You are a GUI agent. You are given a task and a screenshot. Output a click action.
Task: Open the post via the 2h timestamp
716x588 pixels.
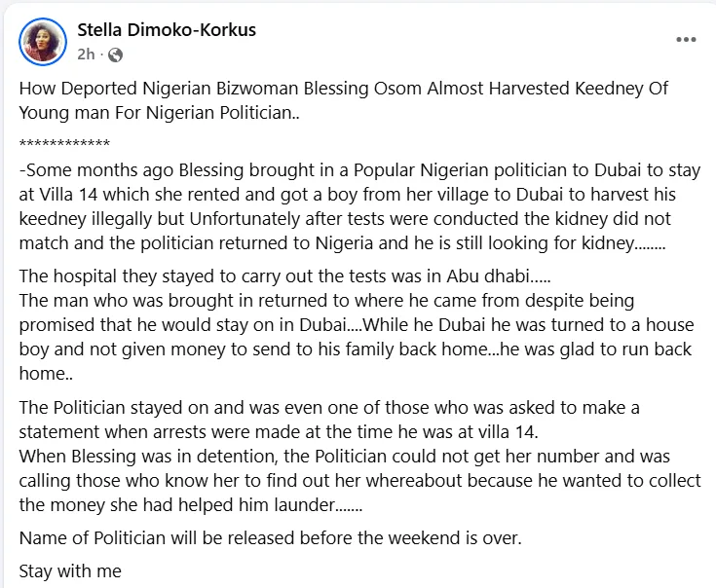pyautogui.click(x=85, y=55)
